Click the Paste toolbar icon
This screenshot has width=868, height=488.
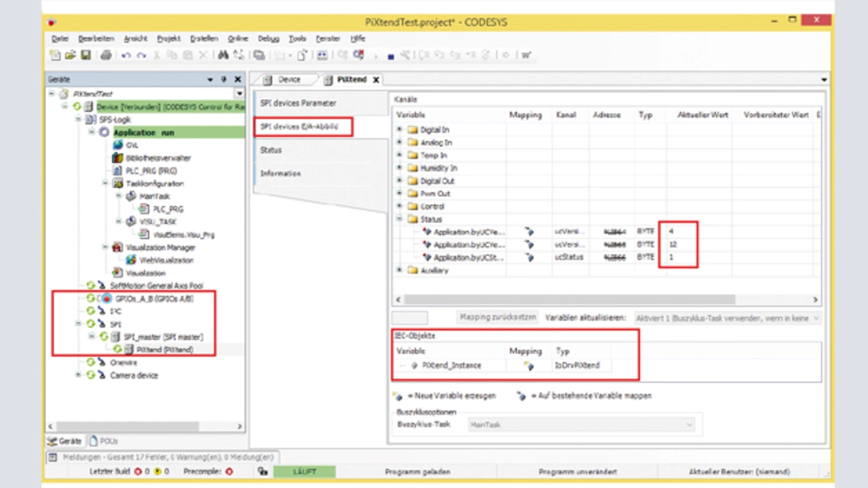click(187, 56)
